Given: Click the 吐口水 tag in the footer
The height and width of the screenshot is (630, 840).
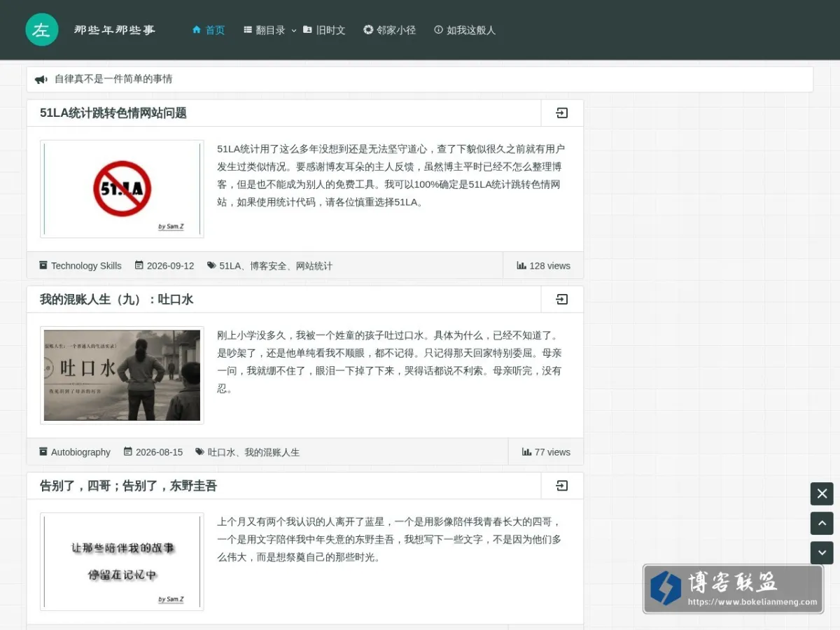Looking at the screenshot, I should coord(221,452).
